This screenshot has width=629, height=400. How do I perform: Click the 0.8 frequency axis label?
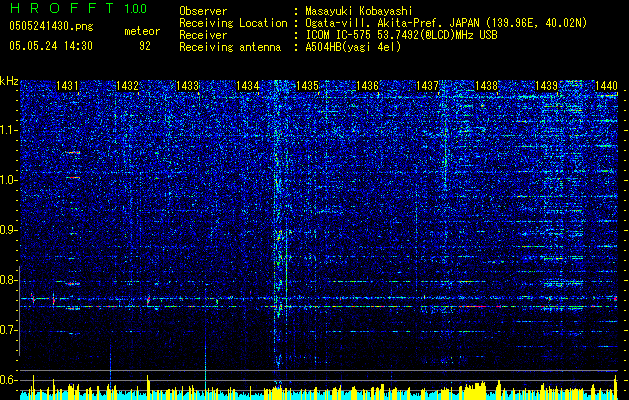click(9, 280)
